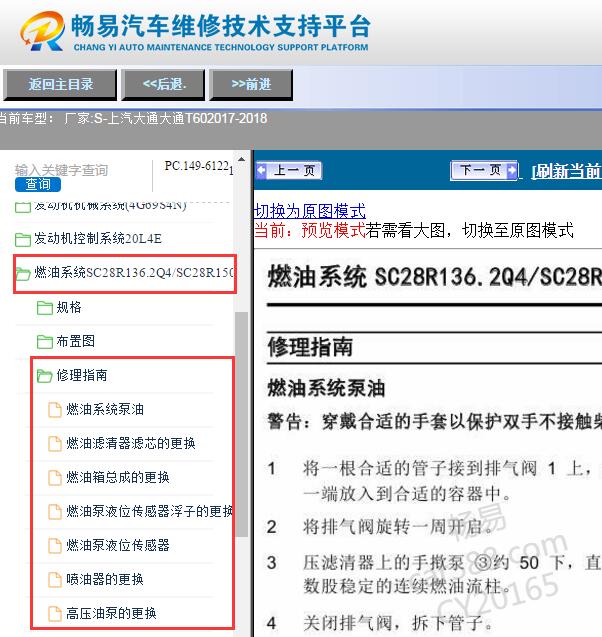The width and height of the screenshot is (602, 637).
Task: Click document heading 燃油系统 SC28R136.2Q4
Action: (435, 277)
